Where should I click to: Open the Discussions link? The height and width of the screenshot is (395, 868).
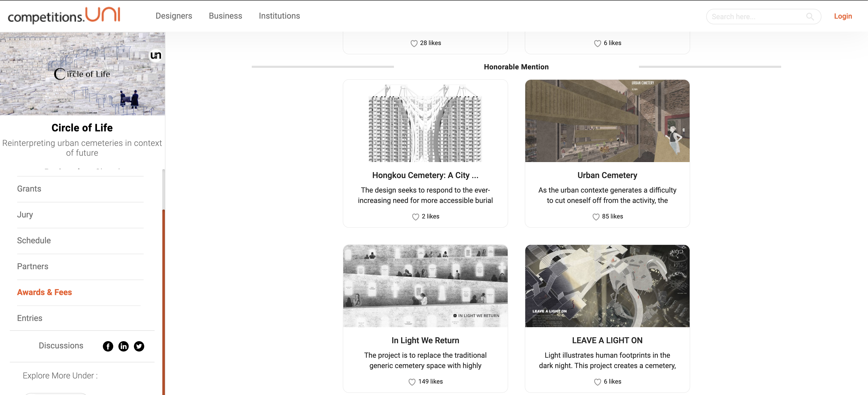click(61, 346)
